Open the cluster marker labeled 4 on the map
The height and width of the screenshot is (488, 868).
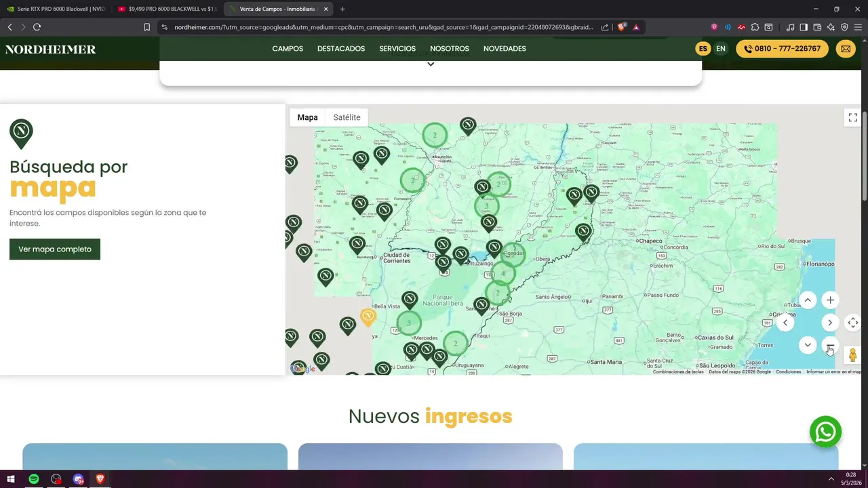pyautogui.click(x=502, y=274)
